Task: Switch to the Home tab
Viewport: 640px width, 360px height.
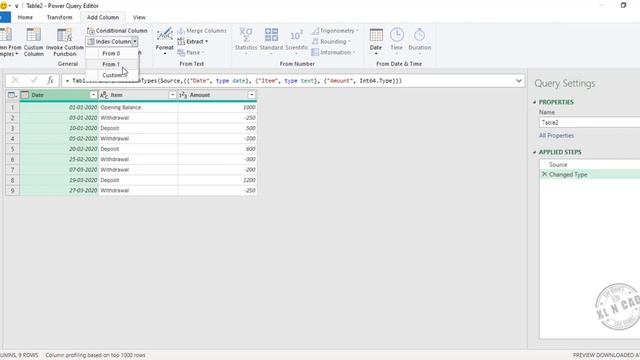Action: pyautogui.click(x=25, y=18)
